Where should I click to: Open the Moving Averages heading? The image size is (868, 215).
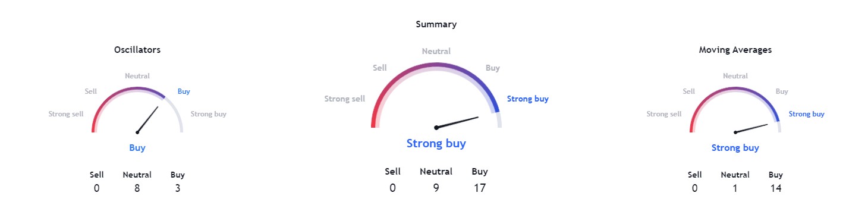tap(735, 50)
